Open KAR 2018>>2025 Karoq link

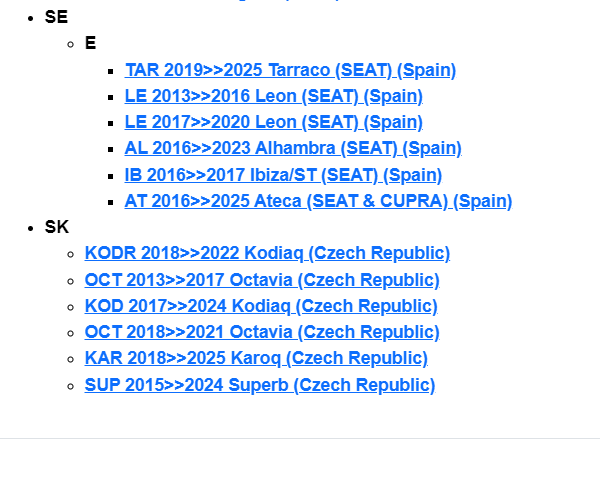256,358
